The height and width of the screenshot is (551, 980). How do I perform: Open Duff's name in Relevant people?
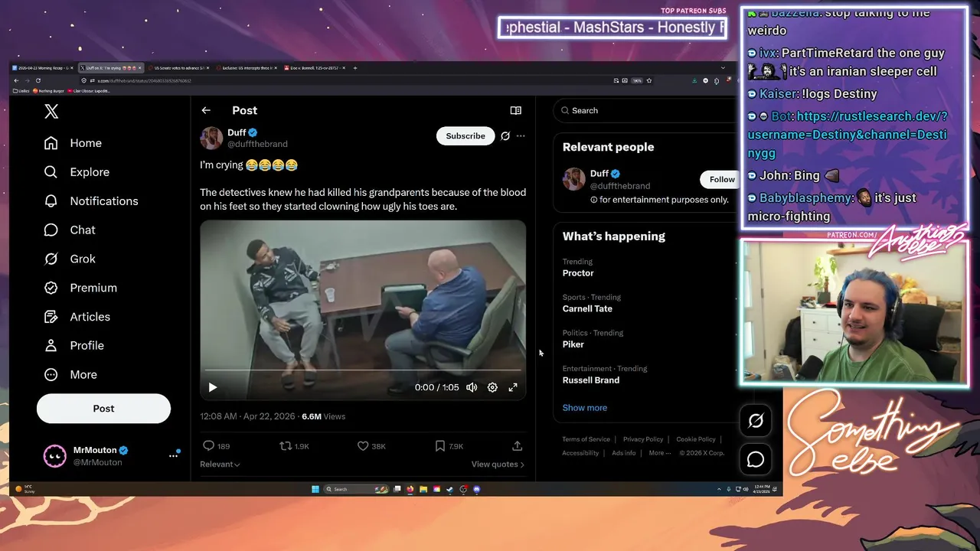[x=599, y=174]
